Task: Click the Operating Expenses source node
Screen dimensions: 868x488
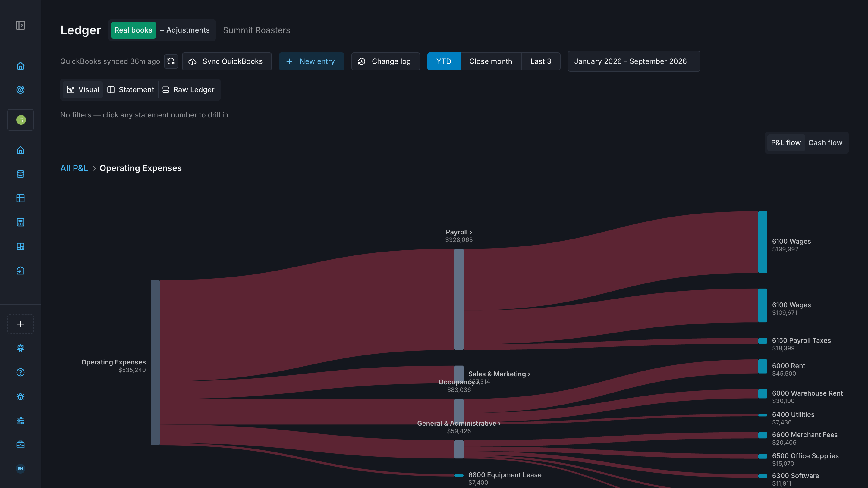Action: pyautogui.click(x=155, y=363)
